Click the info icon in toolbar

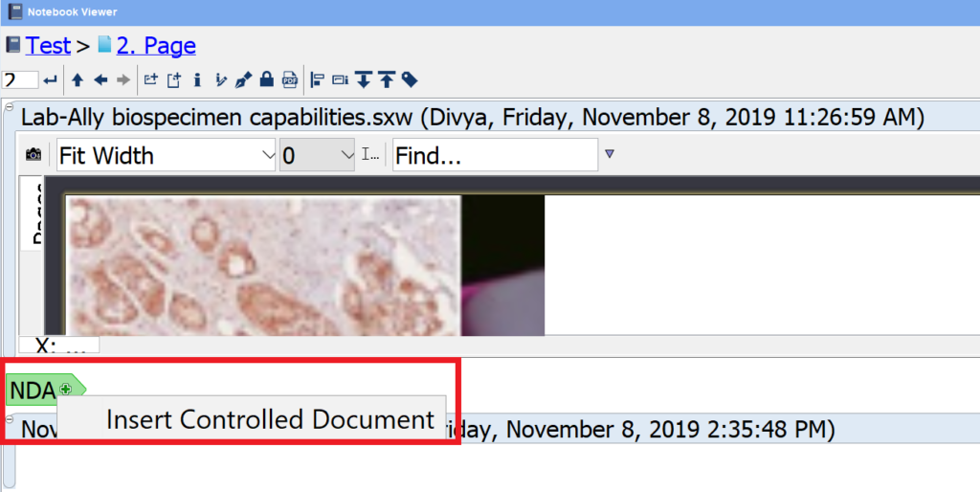197,79
